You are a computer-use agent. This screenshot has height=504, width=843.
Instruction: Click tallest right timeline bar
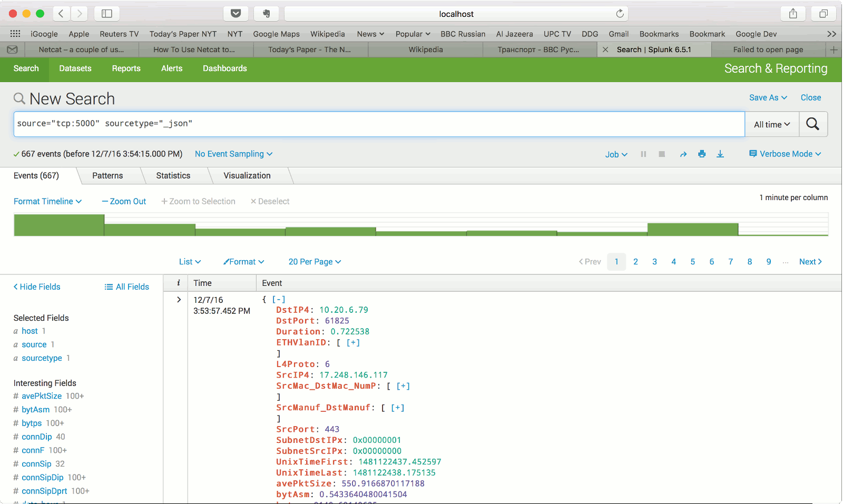(x=693, y=230)
